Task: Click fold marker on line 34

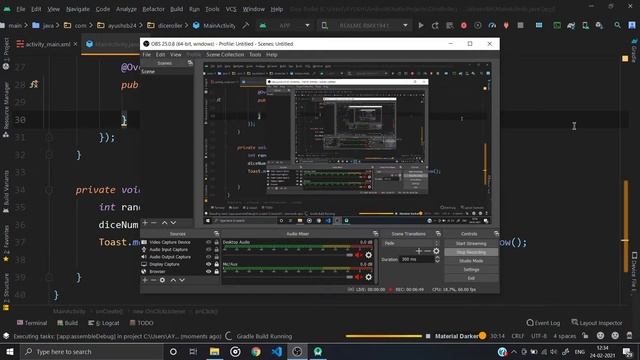Action: [x=49, y=190]
